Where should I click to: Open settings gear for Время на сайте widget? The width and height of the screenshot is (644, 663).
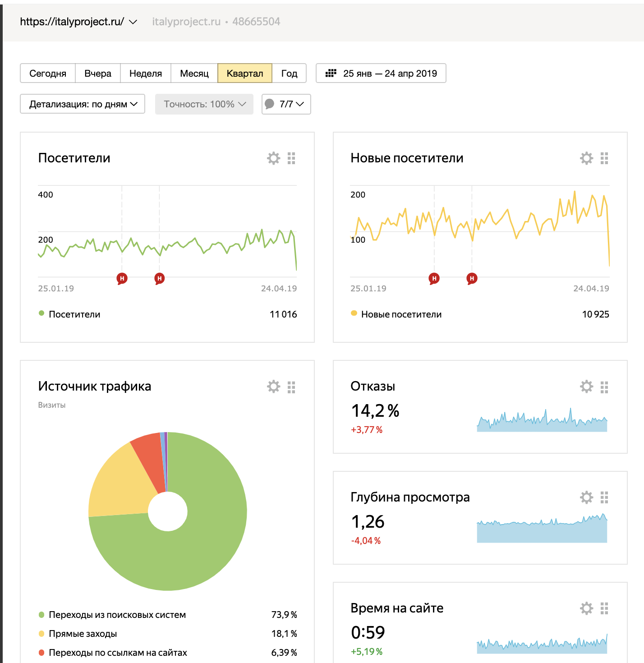coord(586,608)
